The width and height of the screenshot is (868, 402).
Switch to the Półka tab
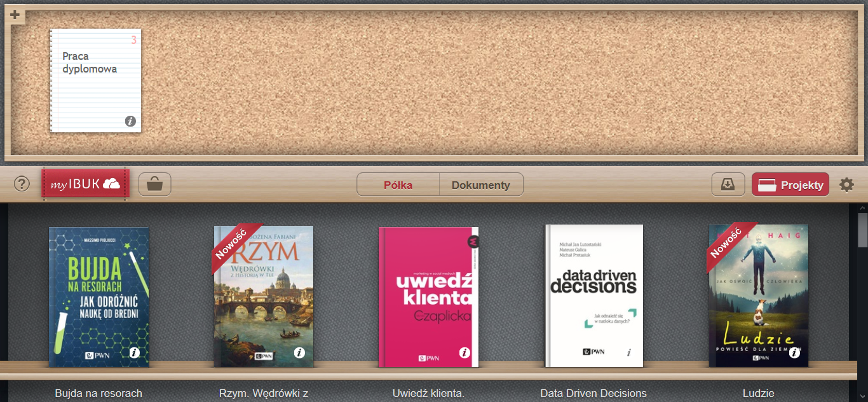398,185
